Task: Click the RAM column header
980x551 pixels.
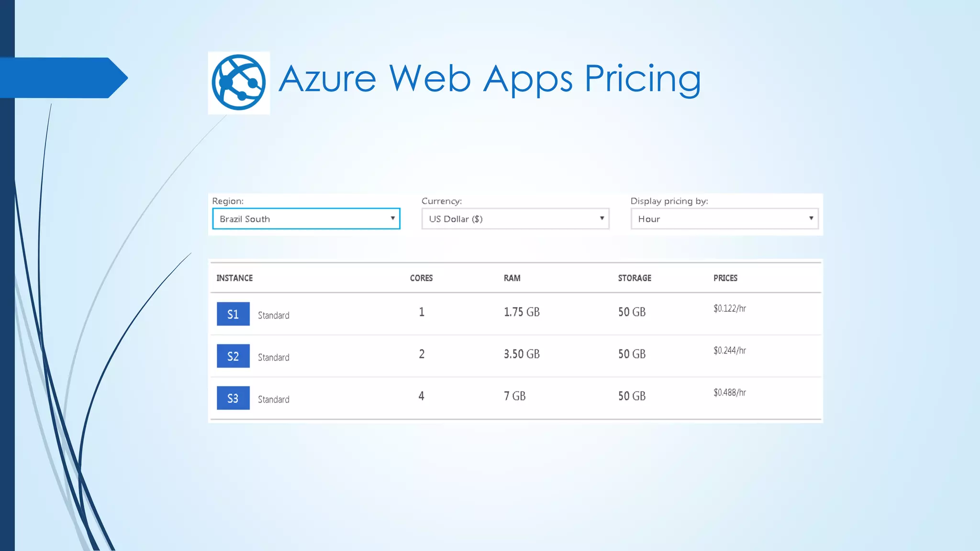Action: tap(512, 278)
